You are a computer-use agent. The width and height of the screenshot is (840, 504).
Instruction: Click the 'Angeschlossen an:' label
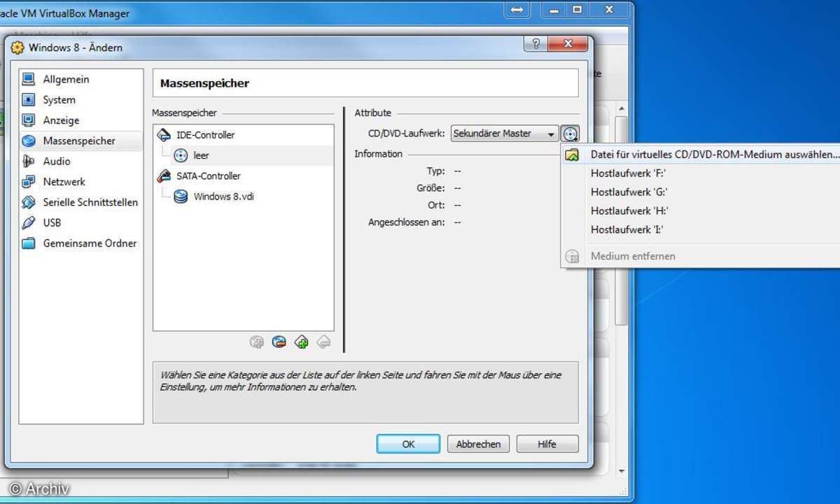click(x=407, y=222)
